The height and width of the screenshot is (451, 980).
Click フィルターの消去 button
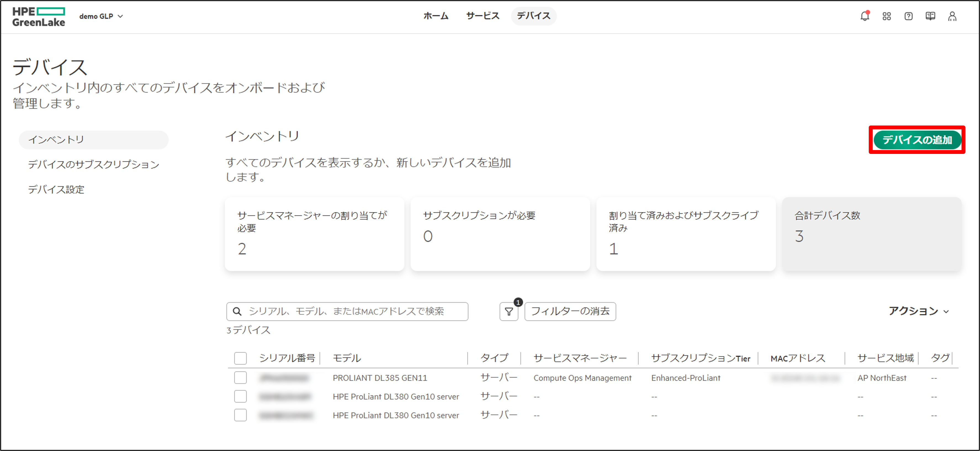[570, 311]
